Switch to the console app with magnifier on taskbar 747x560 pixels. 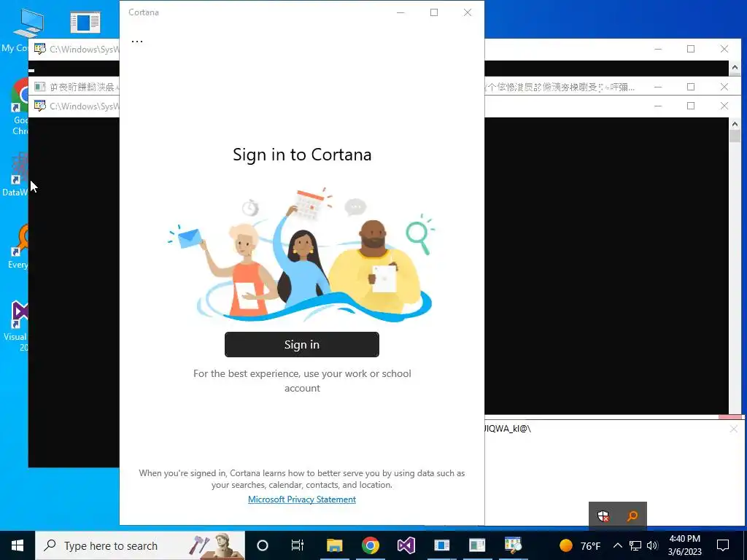click(x=513, y=545)
